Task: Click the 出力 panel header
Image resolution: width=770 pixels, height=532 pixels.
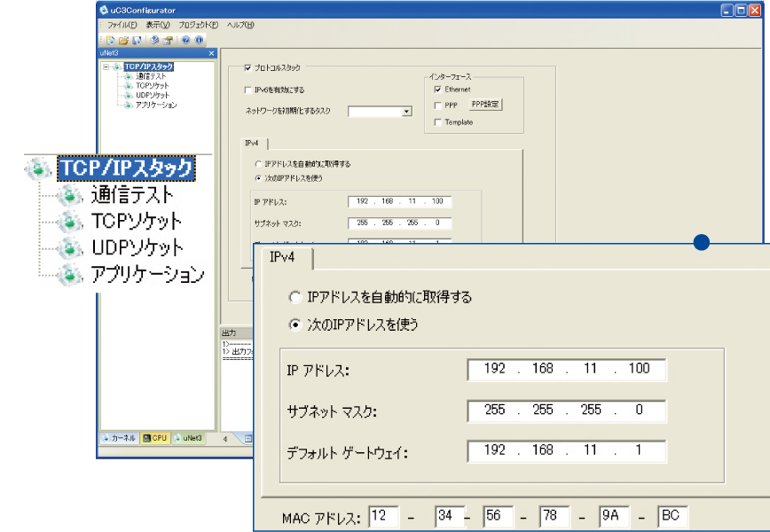Action: click(237, 332)
